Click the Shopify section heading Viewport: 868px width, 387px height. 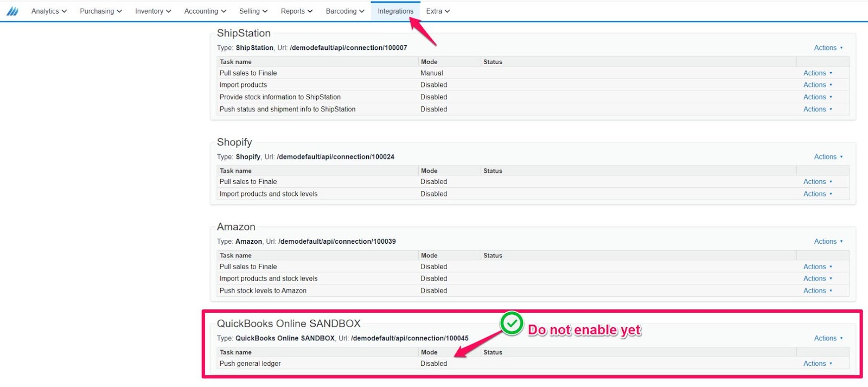[x=234, y=142]
